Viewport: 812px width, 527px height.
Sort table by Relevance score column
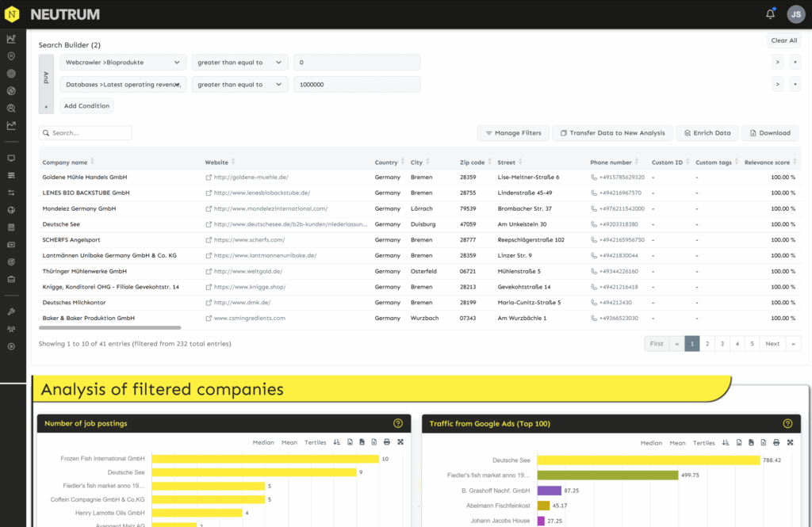tap(770, 162)
